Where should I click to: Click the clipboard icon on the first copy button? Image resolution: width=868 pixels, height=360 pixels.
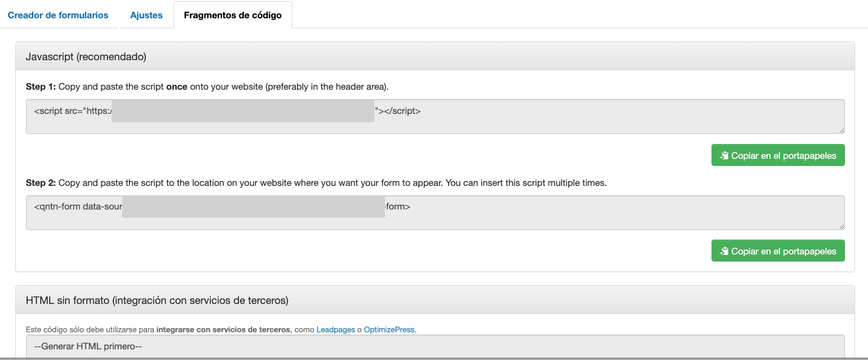tap(724, 155)
